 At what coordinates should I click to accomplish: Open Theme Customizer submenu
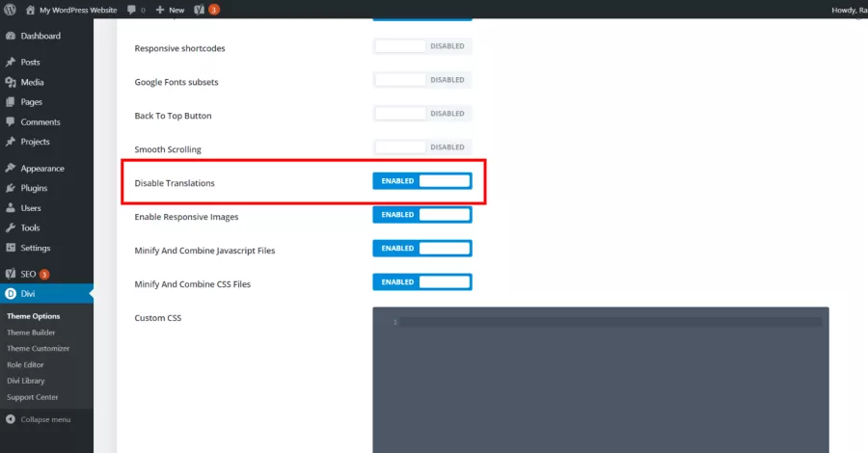tap(39, 349)
